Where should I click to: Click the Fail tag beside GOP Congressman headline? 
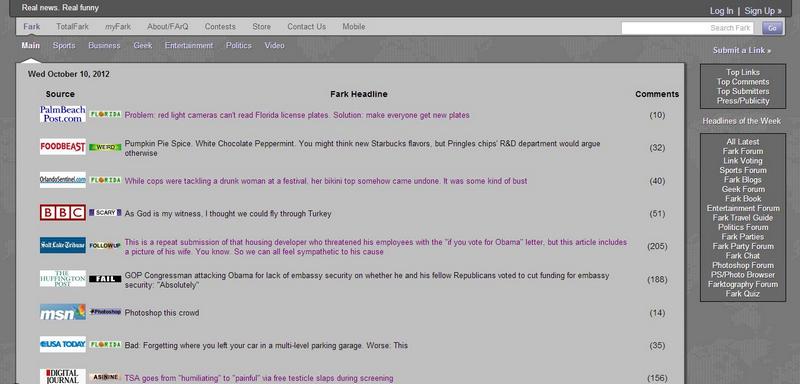[105, 279]
